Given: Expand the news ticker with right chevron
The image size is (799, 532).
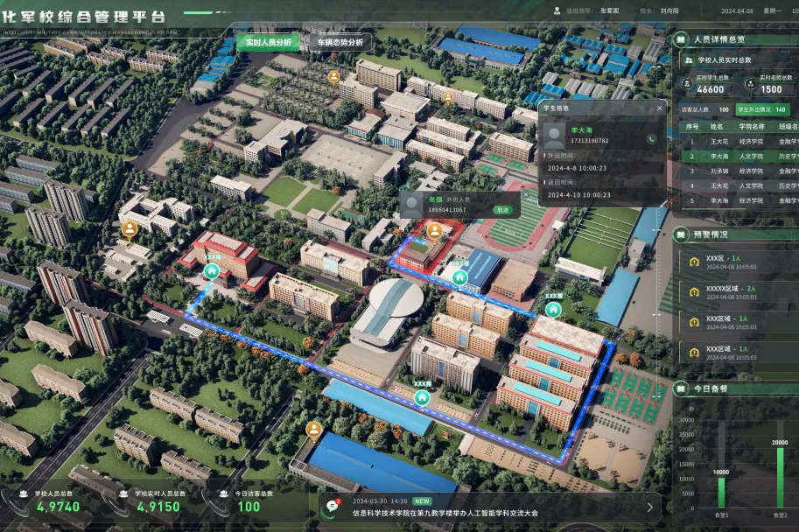Looking at the screenshot, I should [649, 507].
